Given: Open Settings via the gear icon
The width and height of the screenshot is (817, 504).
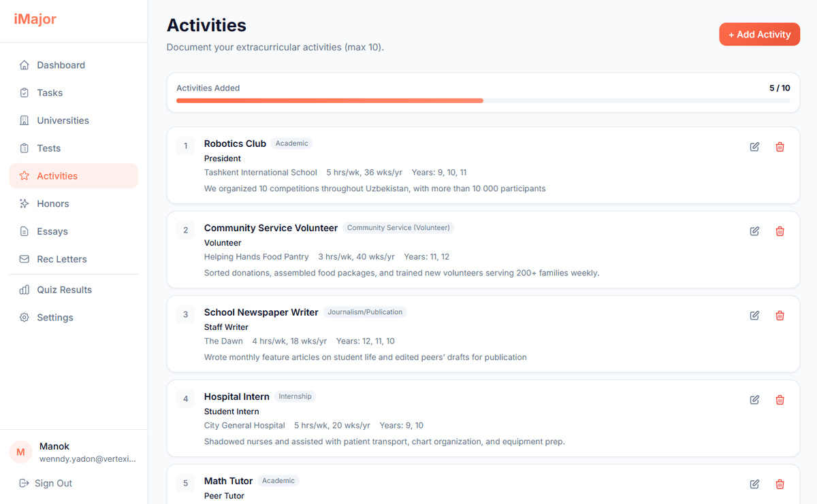Looking at the screenshot, I should coord(22,317).
